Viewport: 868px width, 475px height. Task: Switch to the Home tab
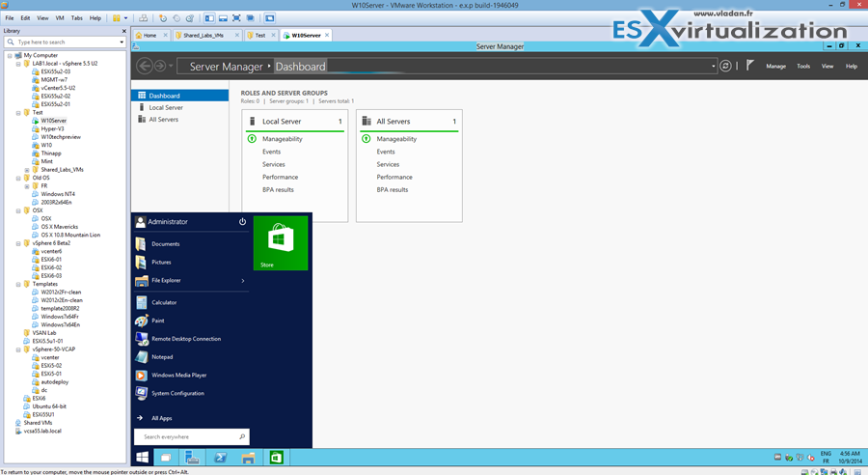(x=149, y=35)
